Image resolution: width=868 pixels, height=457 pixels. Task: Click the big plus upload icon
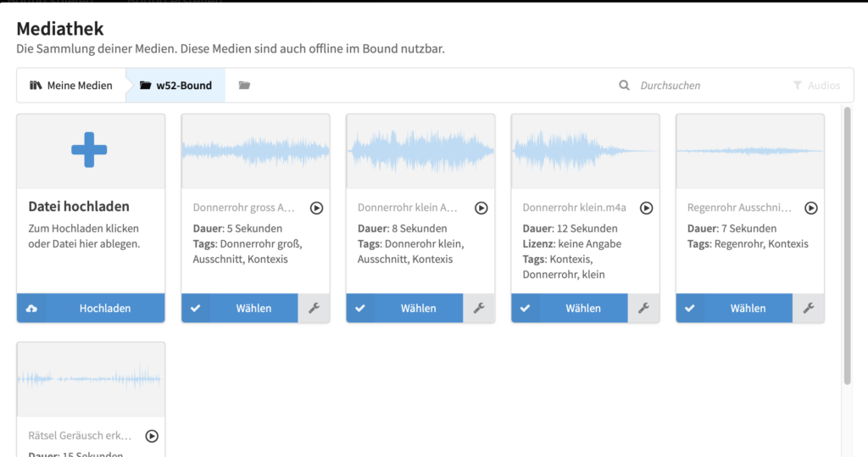(x=89, y=150)
